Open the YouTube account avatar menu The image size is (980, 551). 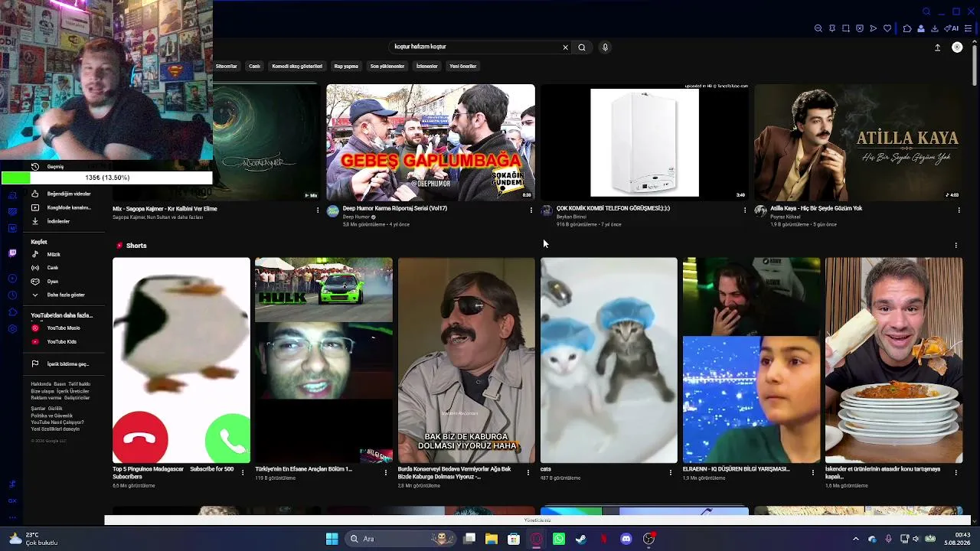coord(957,47)
